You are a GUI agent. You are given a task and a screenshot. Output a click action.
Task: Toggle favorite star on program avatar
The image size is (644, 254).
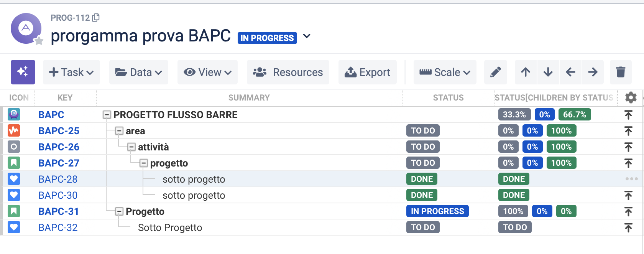point(39,41)
